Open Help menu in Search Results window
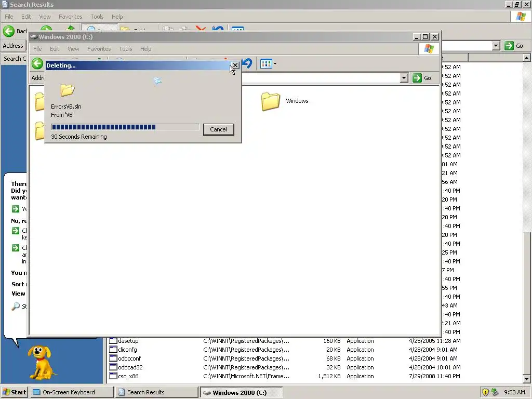This screenshot has width=532, height=399. [x=117, y=17]
